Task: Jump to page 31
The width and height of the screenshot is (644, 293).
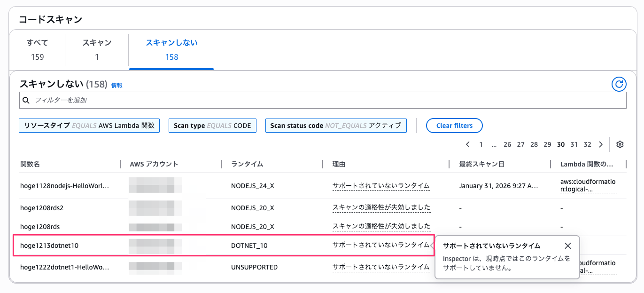Action: click(574, 144)
